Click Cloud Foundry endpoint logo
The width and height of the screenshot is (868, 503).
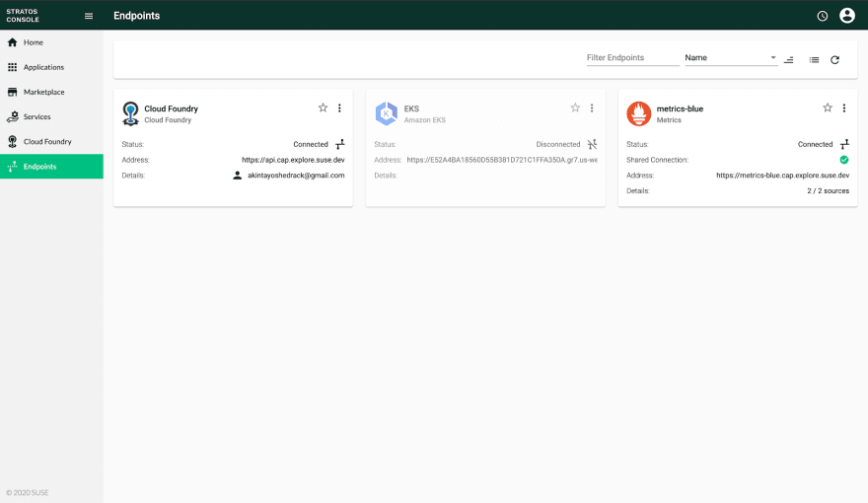point(130,113)
